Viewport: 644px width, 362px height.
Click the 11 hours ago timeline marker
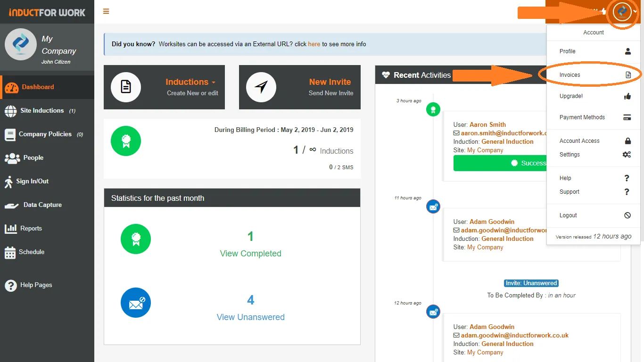(x=433, y=206)
